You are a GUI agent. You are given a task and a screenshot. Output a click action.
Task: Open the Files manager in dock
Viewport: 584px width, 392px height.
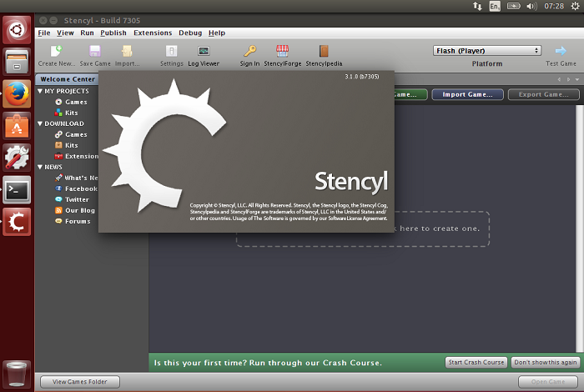(17, 62)
